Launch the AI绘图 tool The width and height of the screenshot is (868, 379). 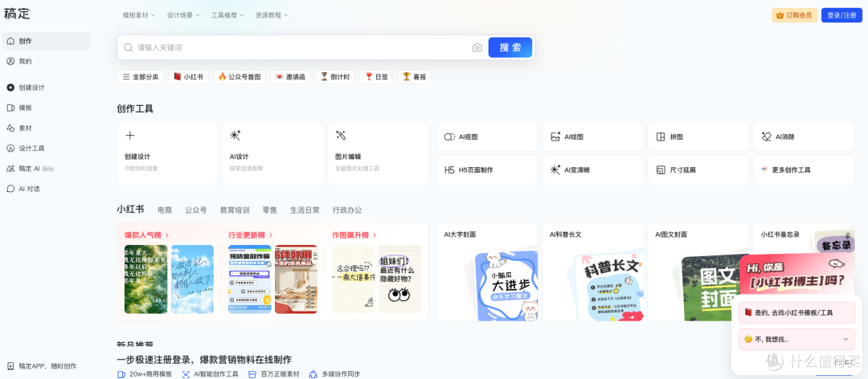point(592,137)
